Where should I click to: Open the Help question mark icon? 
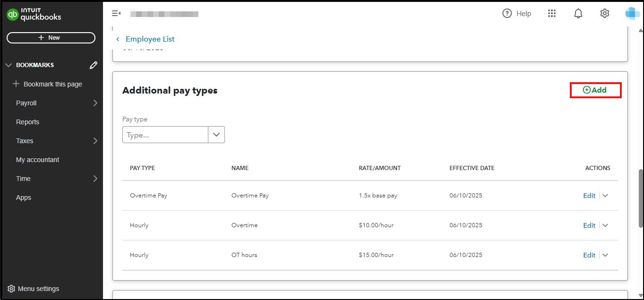tap(507, 13)
